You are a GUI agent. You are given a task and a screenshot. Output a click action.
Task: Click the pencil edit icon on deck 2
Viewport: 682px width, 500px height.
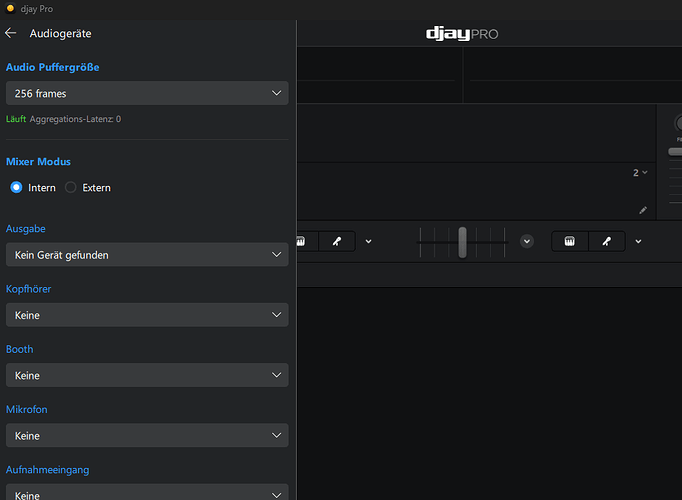pyautogui.click(x=643, y=210)
